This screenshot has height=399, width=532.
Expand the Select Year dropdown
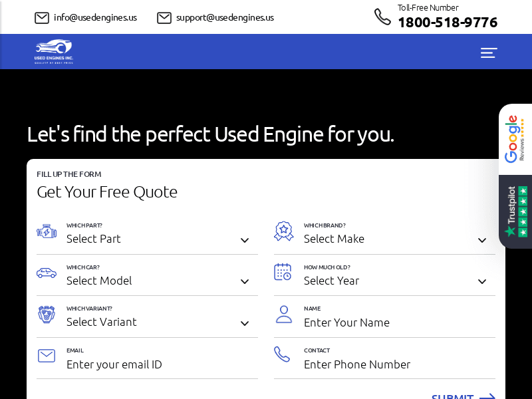[396, 281]
